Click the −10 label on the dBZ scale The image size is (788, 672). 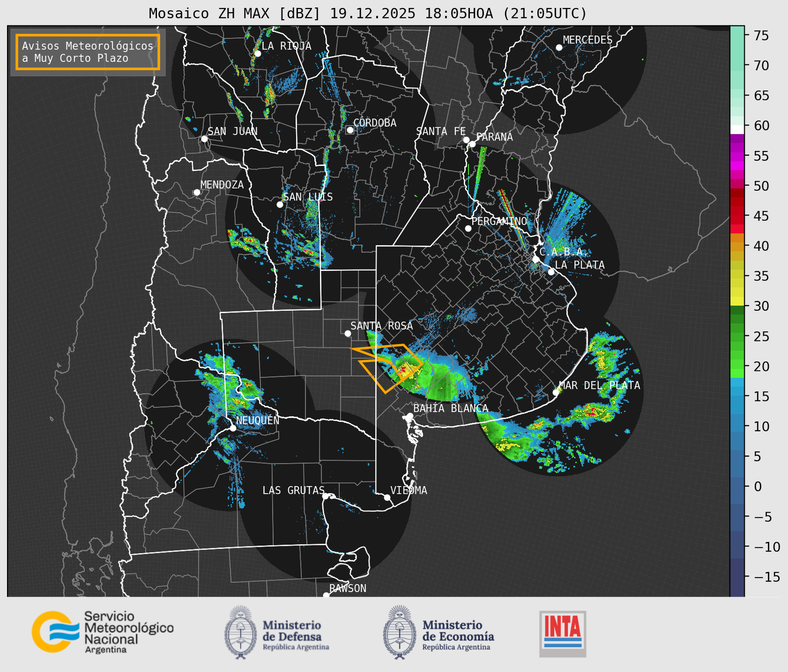[767, 547]
